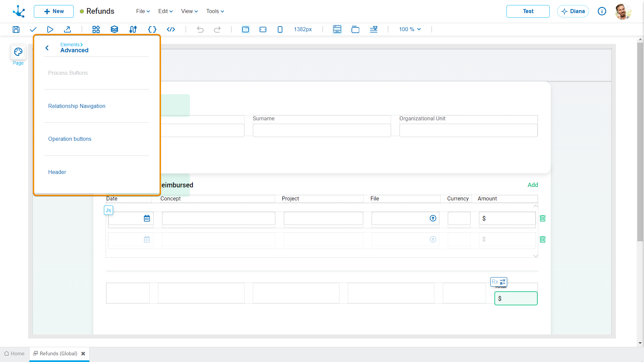Click the New button
644x362 pixels.
pos(54,11)
